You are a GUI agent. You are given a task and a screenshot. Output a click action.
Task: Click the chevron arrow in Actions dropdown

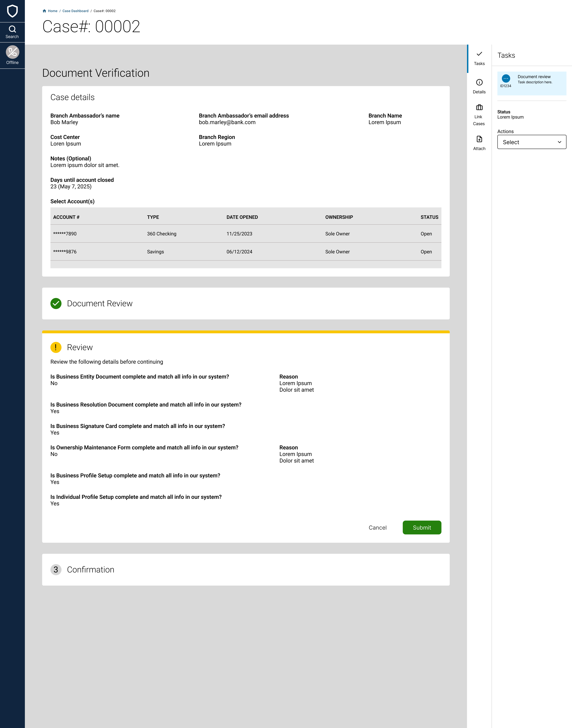(559, 142)
